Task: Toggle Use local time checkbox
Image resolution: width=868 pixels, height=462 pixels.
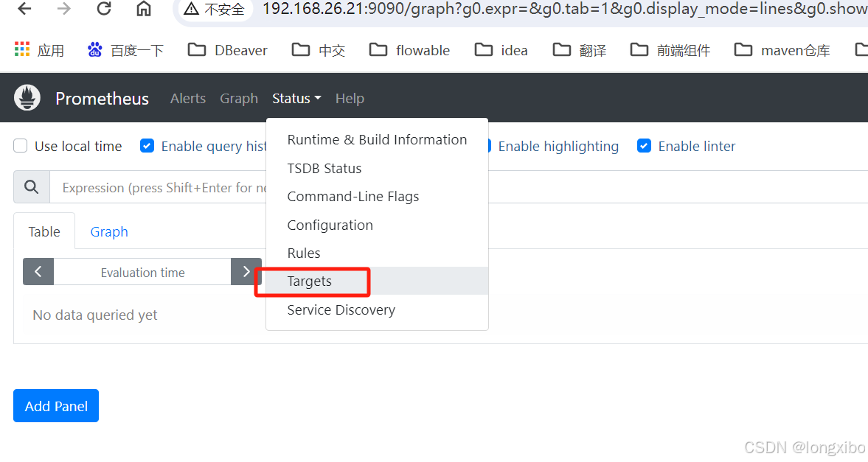Action: [x=21, y=145]
